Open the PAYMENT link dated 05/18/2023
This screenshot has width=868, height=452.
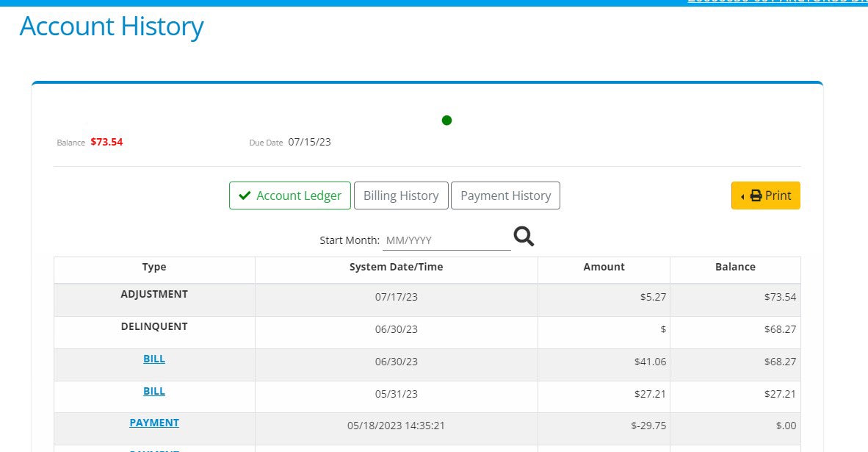pyautogui.click(x=154, y=423)
